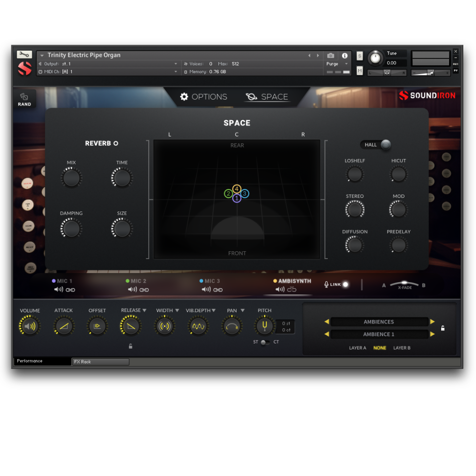Switch to the SPACE tab
This screenshot has width=476, height=476.
[267, 97]
